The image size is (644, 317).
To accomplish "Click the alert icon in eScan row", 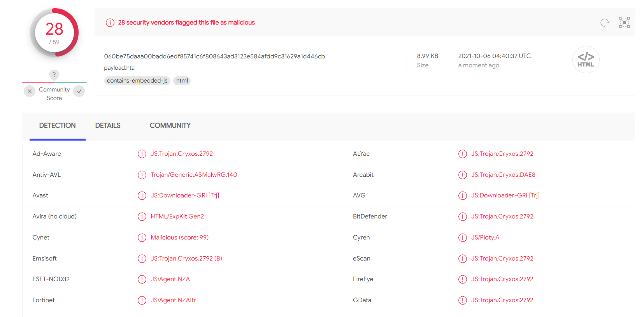I will click(463, 259).
